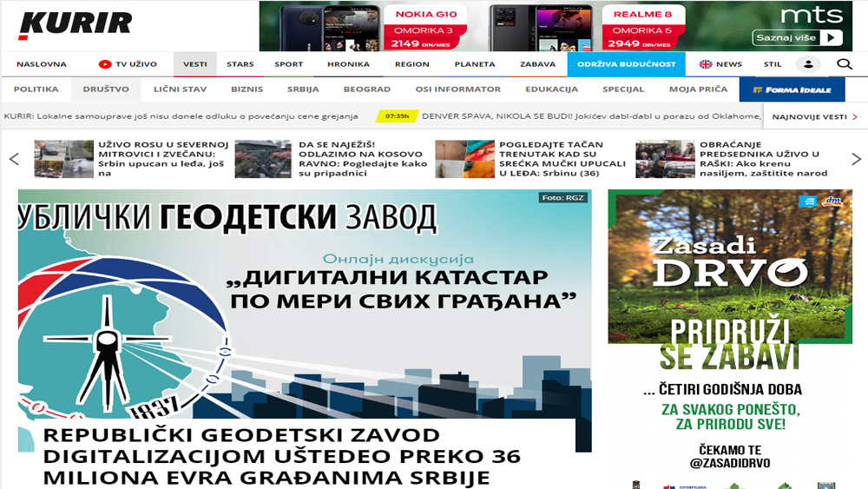The width and height of the screenshot is (868, 489).
Task: Open thumbnail for Kosovo Ravno story
Action: pos(263,159)
